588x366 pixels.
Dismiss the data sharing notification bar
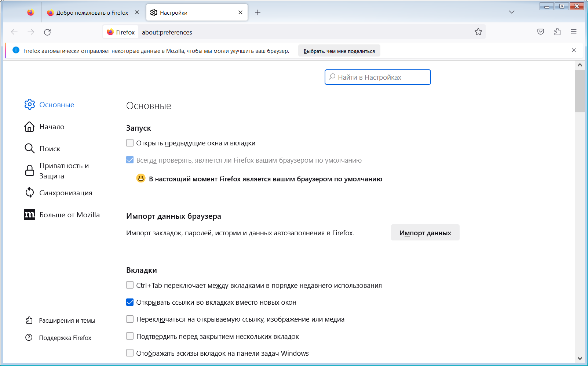(574, 50)
